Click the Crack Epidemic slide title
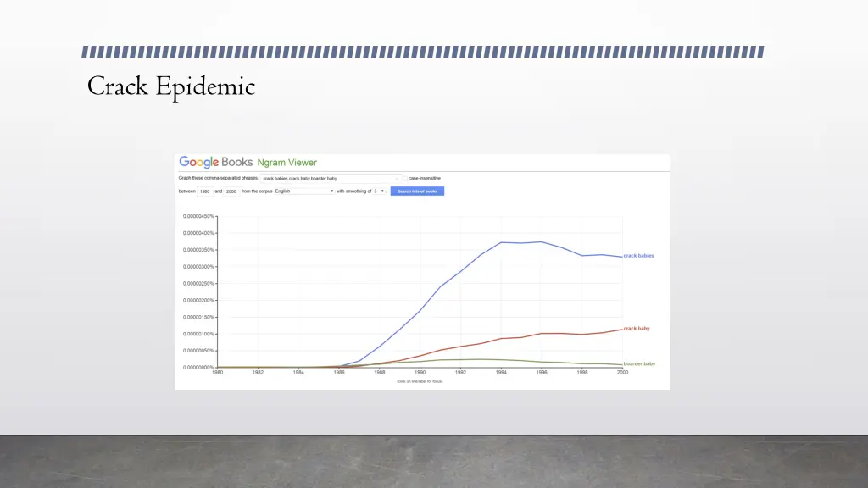Viewport: 868px width, 488px height. click(171, 86)
